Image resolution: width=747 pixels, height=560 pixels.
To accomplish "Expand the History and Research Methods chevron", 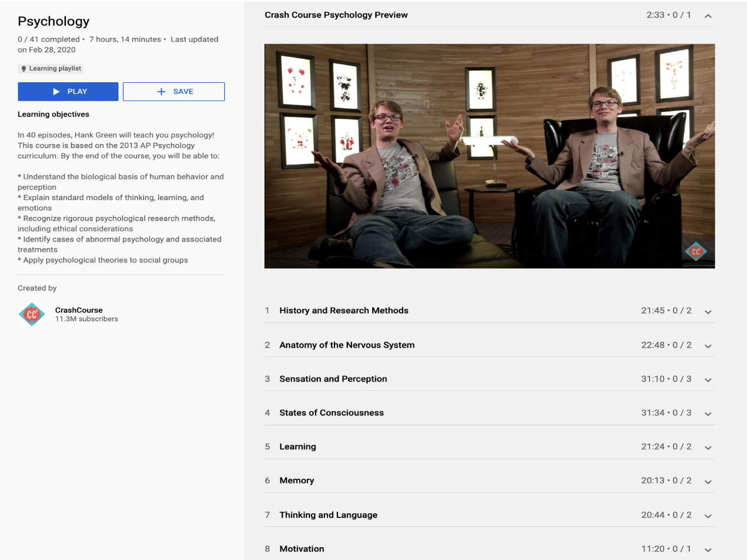I will point(708,312).
